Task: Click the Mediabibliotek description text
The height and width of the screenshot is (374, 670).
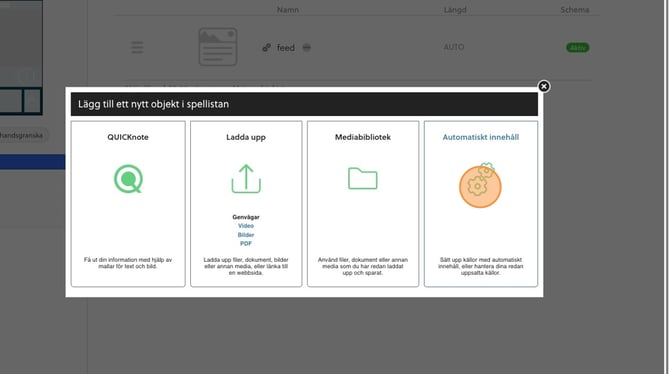Action: pyautogui.click(x=363, y=266)
